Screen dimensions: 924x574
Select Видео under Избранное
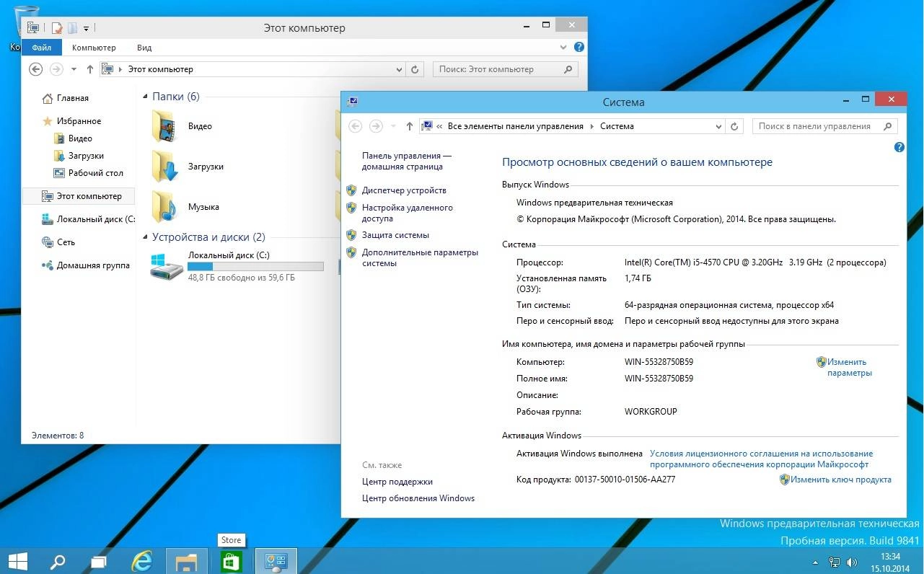pos(80,138)
